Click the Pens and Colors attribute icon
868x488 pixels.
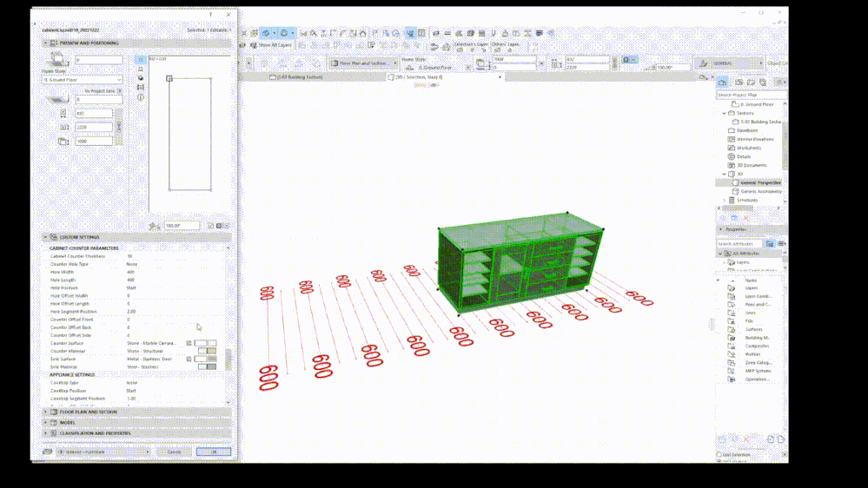click(x=732, y=305)
